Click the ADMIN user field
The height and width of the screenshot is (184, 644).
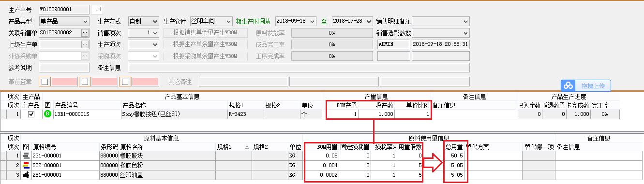(x=393, y=44)
